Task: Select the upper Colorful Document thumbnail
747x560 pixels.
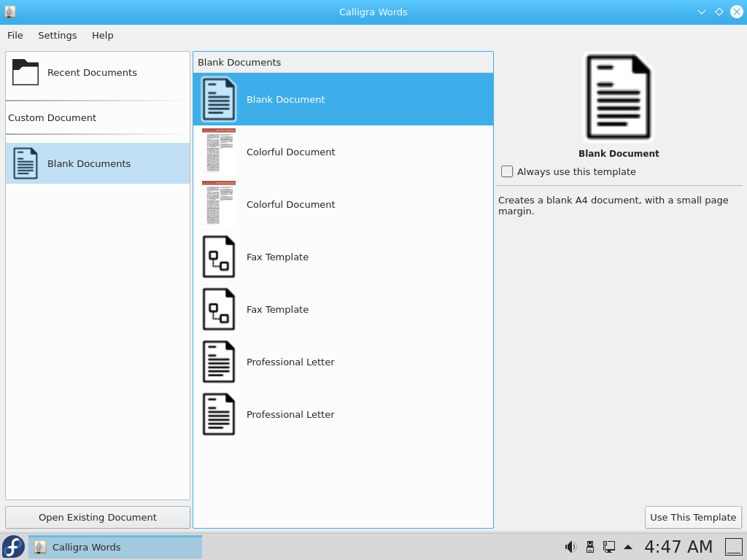Action: click(219, 152)
